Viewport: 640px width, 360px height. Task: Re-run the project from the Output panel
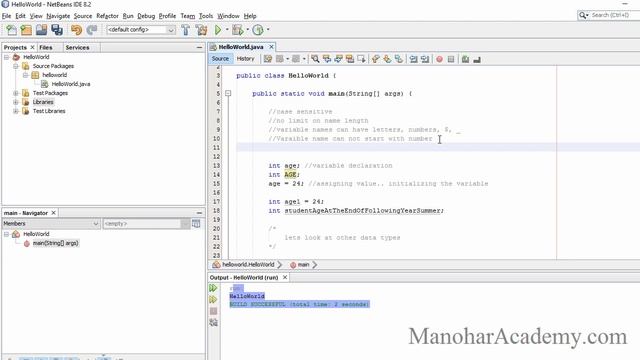pyautogui.click(x=213, y=288)
